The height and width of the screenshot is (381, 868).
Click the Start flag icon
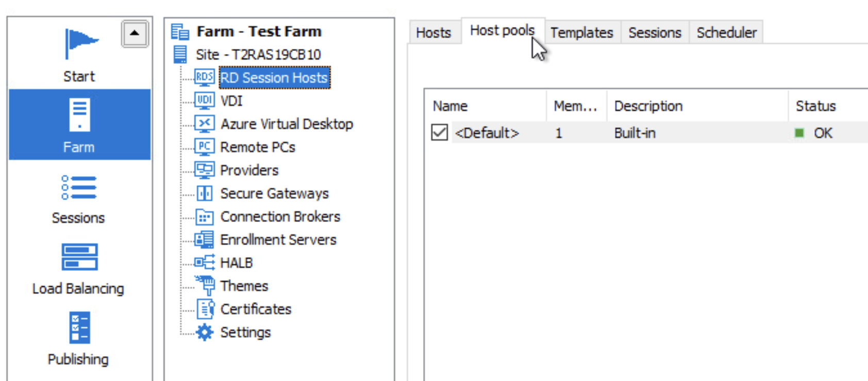(79, 44)
